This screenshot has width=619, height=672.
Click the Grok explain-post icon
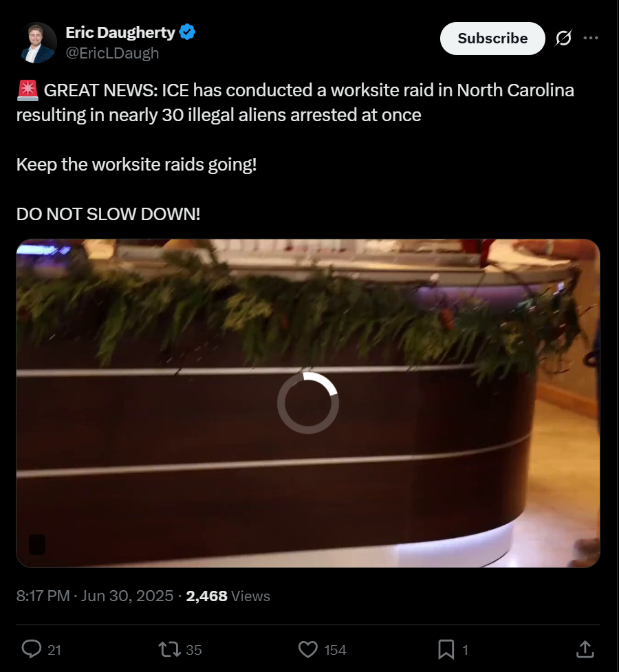click(x=563, y=38)
